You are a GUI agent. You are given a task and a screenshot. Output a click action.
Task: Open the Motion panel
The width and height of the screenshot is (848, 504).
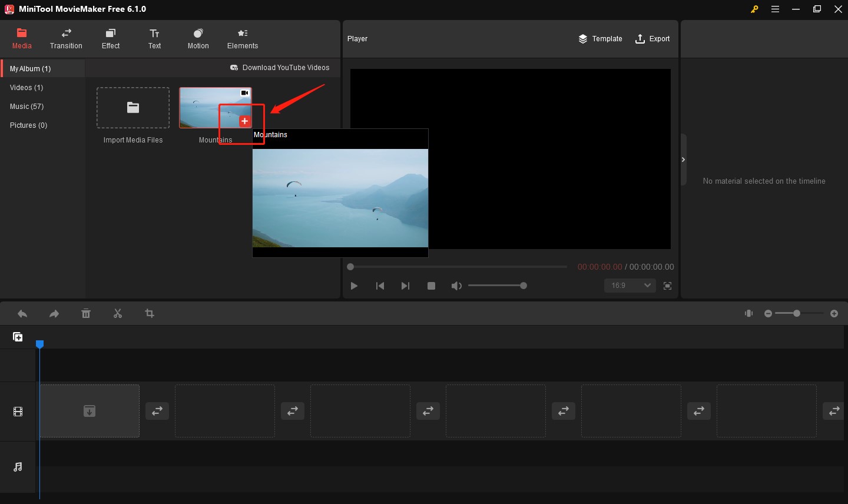tap(198, 39)
